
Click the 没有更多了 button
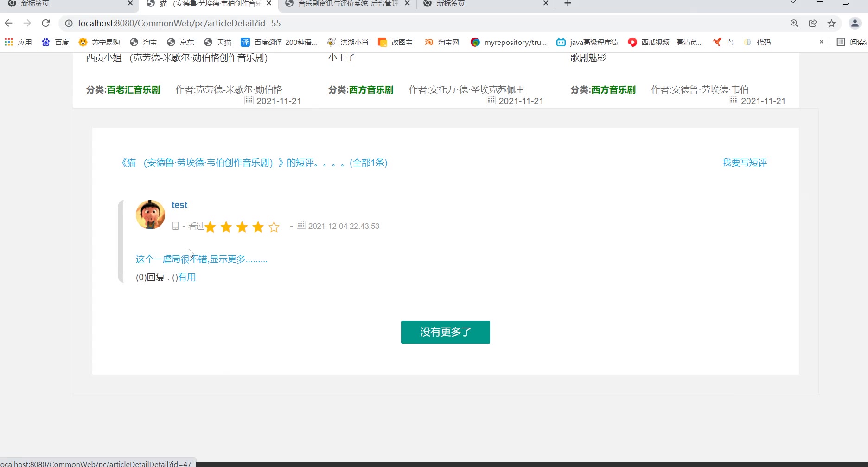tap(445, 332)
